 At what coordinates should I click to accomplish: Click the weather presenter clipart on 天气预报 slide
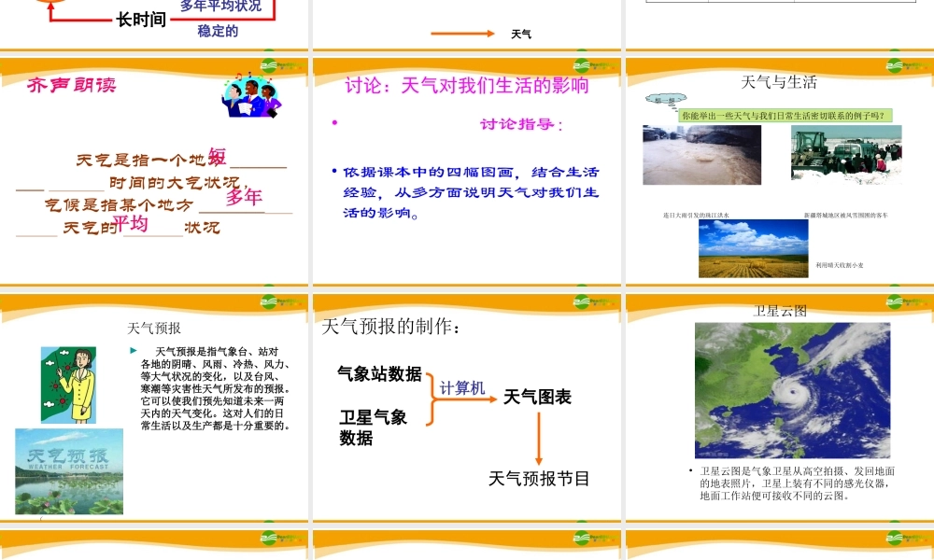(x=68, y=385)
